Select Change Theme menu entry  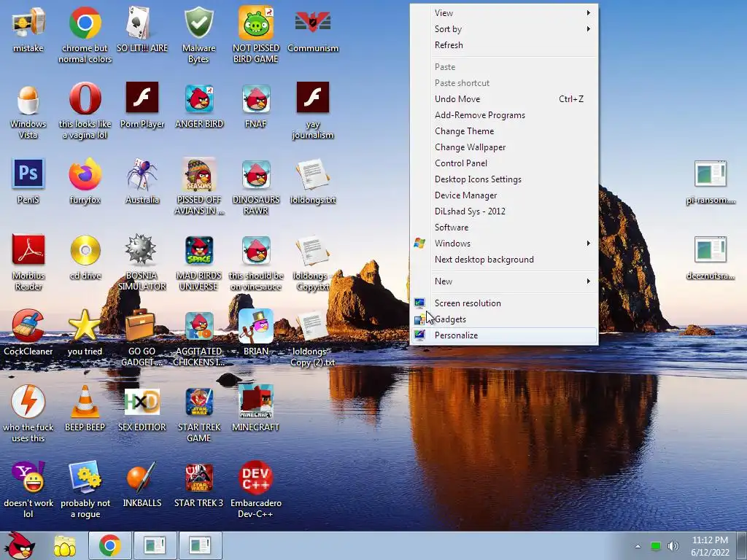coord(504,131)
